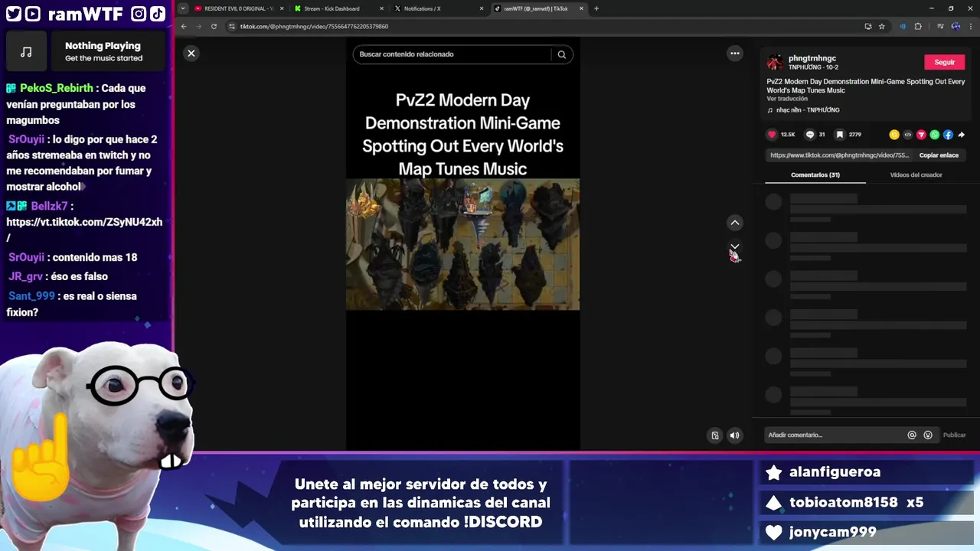Viewport: 980px width, 551px height.
Task: Close the 'Stream - Kick Dashboard' tab
Action: 381,8
